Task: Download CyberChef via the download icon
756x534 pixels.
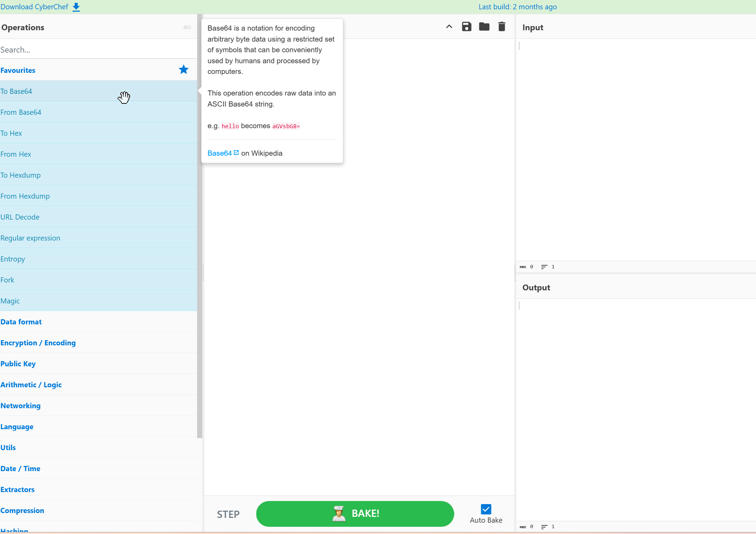Action: click(76, 7)
